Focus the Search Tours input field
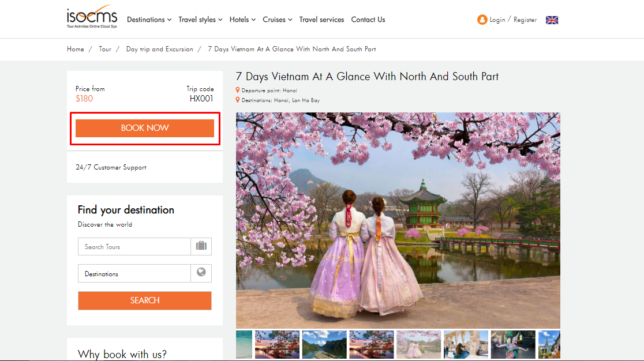Screen dimensions: 644x361 pyautogui.click(x=134, y=247)
